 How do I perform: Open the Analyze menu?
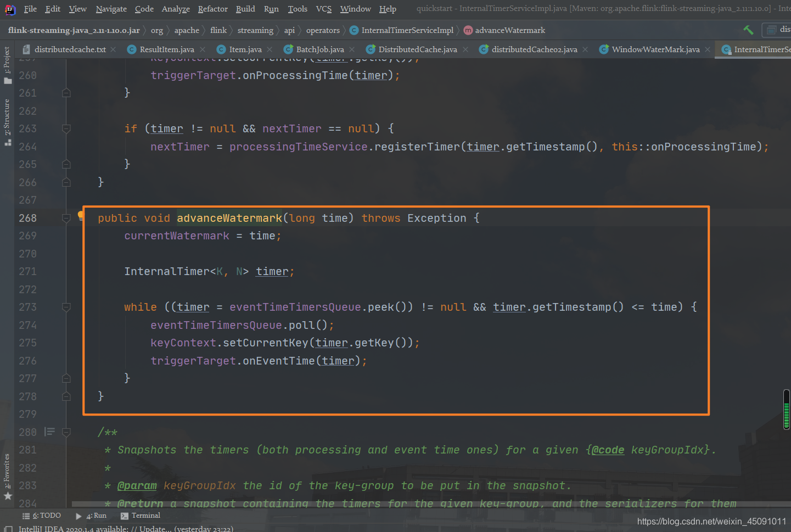tap(176, 9)
